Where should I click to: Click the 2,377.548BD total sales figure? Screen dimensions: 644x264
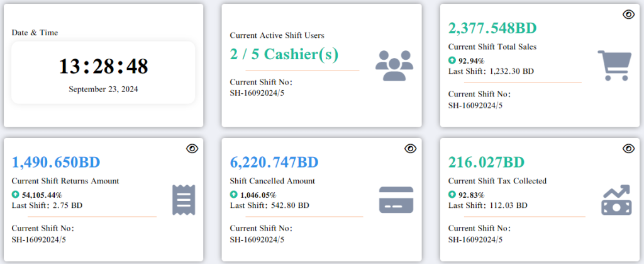[492, 28]
